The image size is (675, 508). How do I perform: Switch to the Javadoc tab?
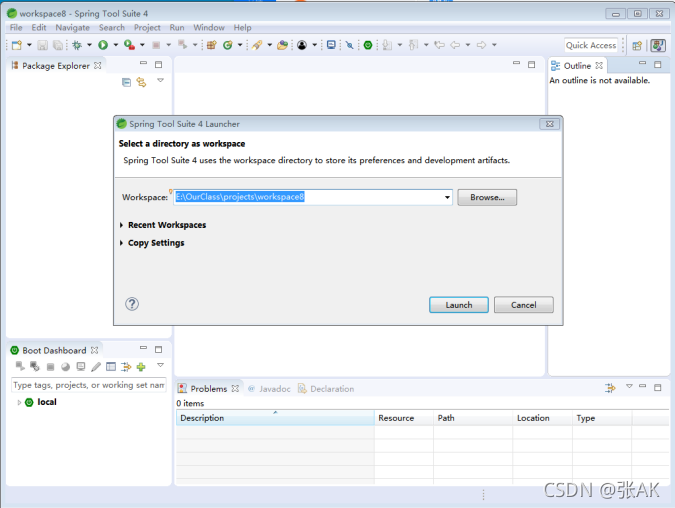click(269, 389)
